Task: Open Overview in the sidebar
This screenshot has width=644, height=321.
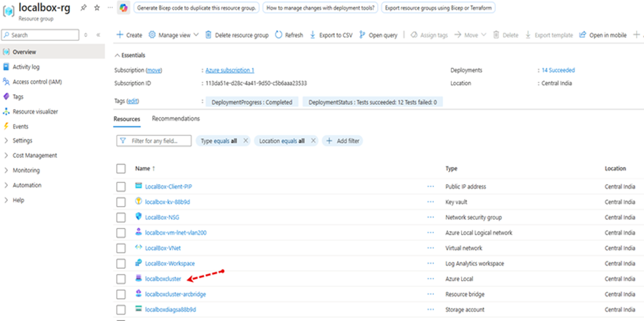Action: click(24, 52)
